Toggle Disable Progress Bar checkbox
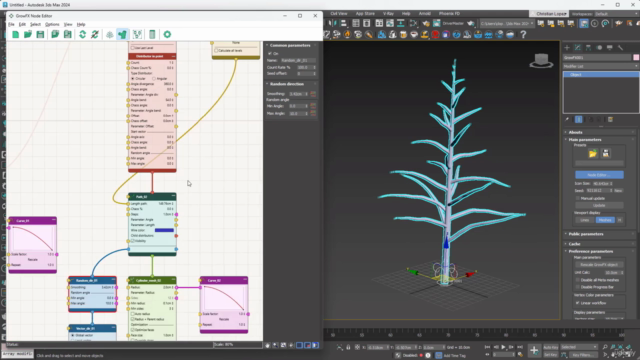The image size is (640, 360). (x=578, y=287)
